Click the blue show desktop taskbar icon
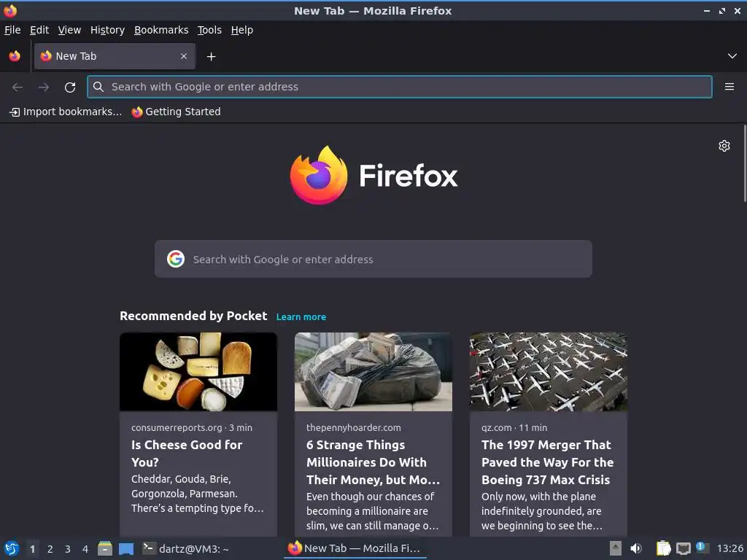The height and width of the screenshot is (560, 747). click(126, 548)
